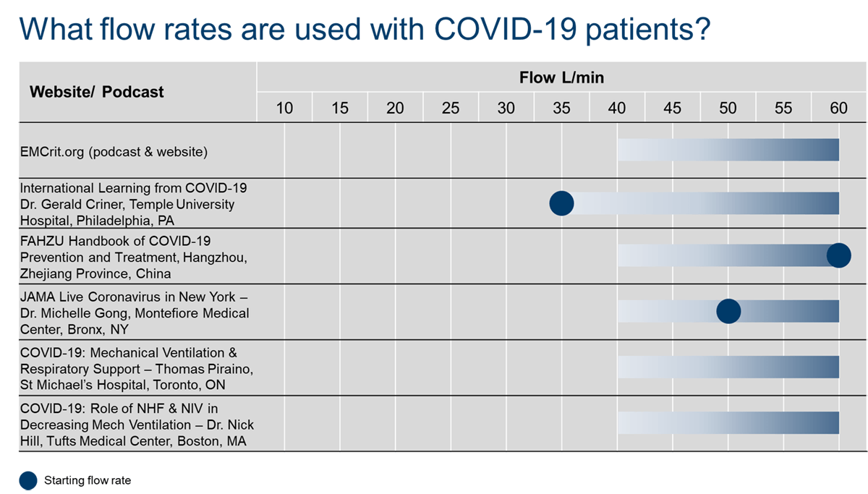Select the Dr. Michelle Gong row label

tap(135, 312)
